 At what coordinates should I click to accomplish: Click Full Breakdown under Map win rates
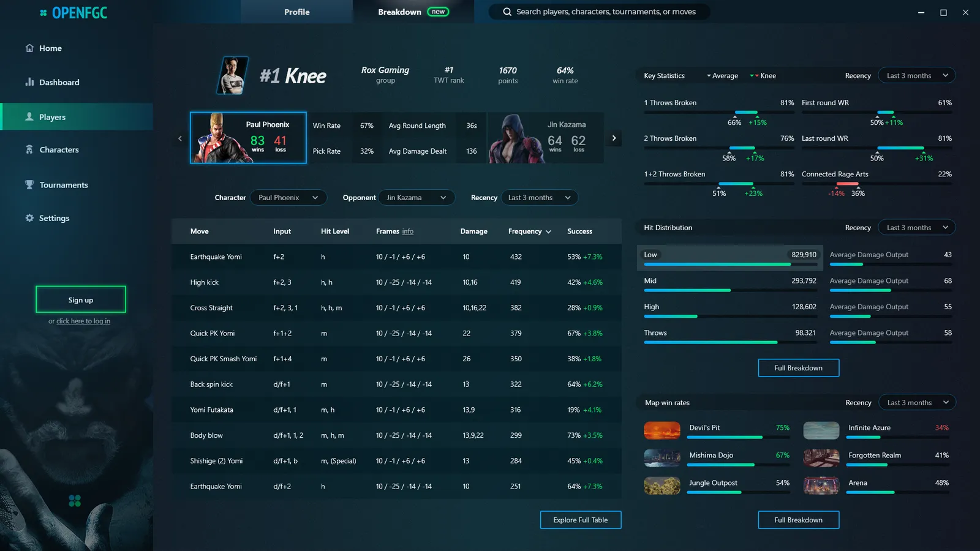798,520
